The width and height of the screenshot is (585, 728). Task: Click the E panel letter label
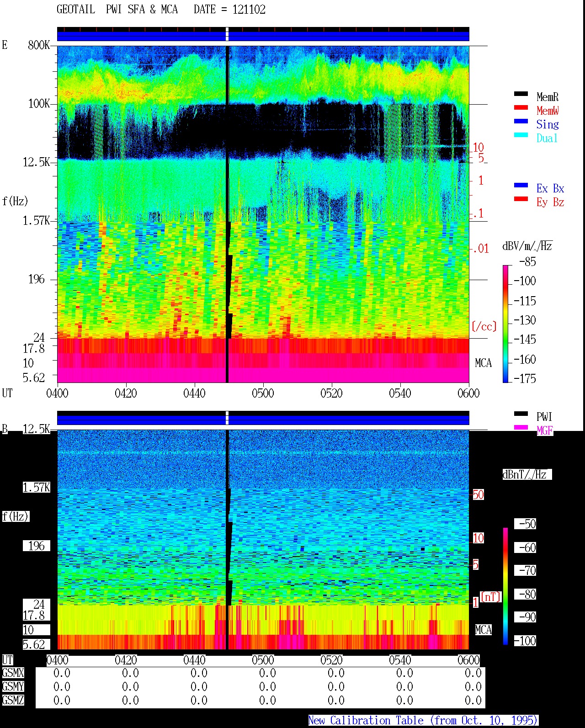coord(5,45)
